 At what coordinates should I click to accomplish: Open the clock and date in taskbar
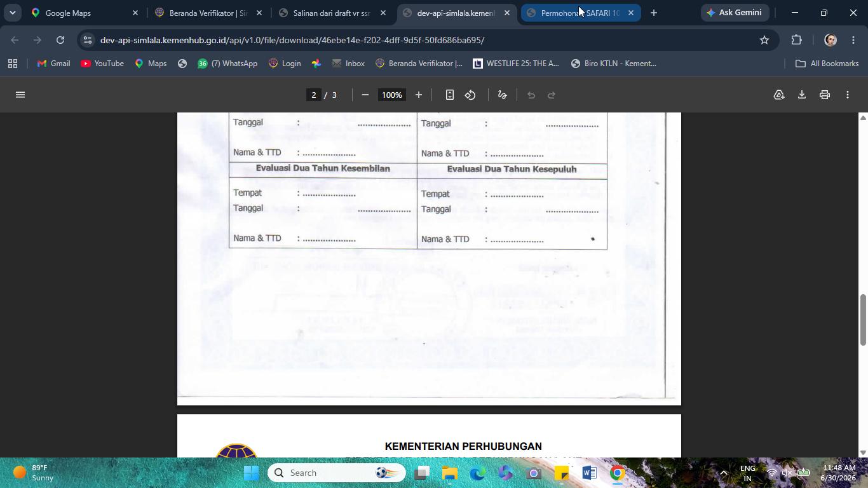click(x=838, y=473)
